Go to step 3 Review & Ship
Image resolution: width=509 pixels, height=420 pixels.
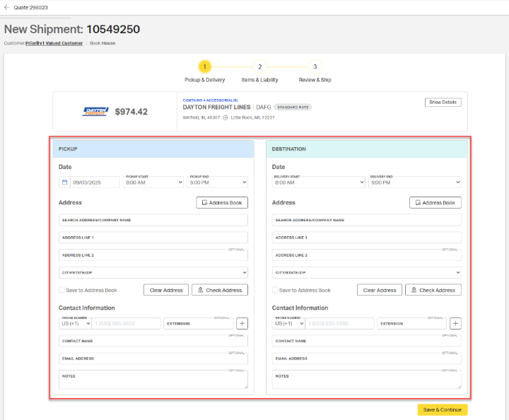[315, 66]
